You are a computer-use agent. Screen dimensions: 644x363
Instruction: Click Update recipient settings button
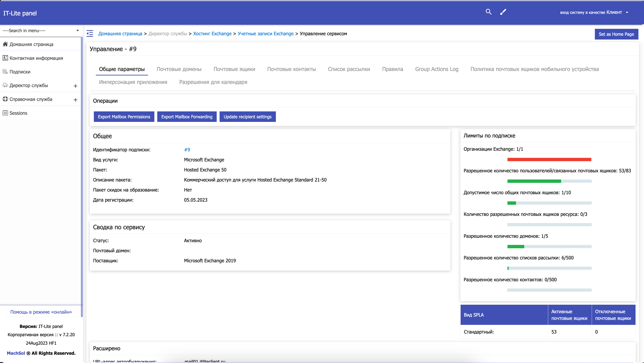248,117
